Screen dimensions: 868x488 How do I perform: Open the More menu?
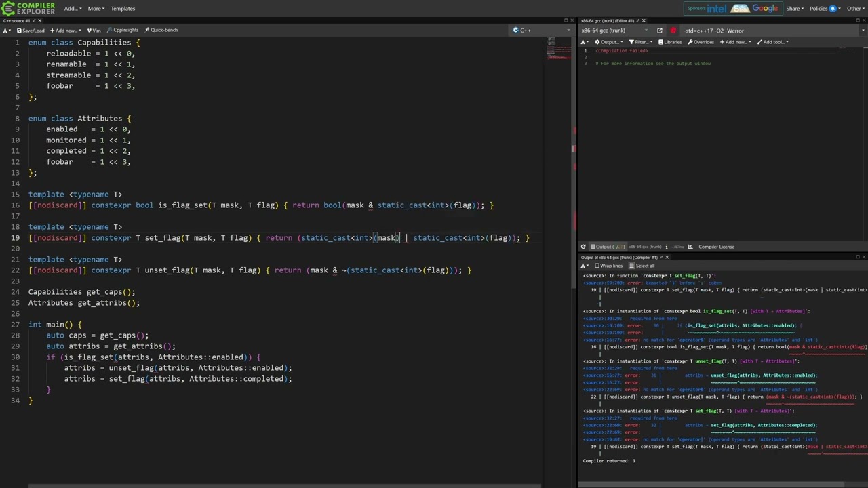[x=96, y=9]
